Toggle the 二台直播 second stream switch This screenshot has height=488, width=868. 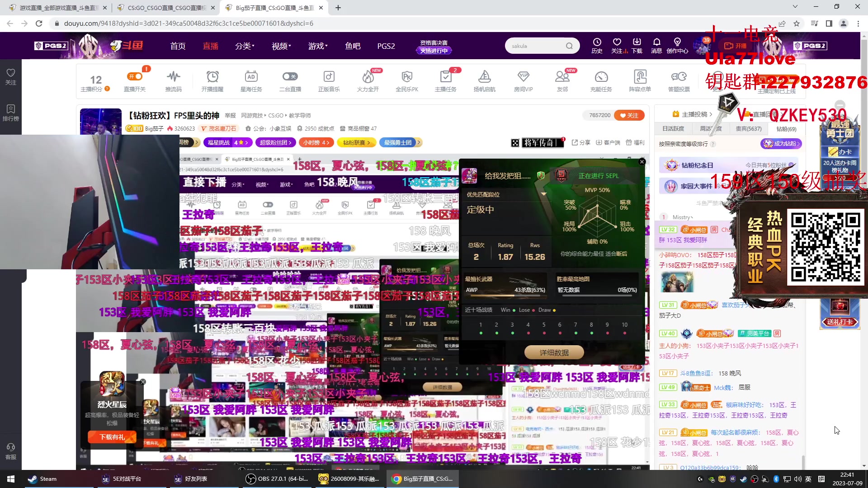(290, 77)
